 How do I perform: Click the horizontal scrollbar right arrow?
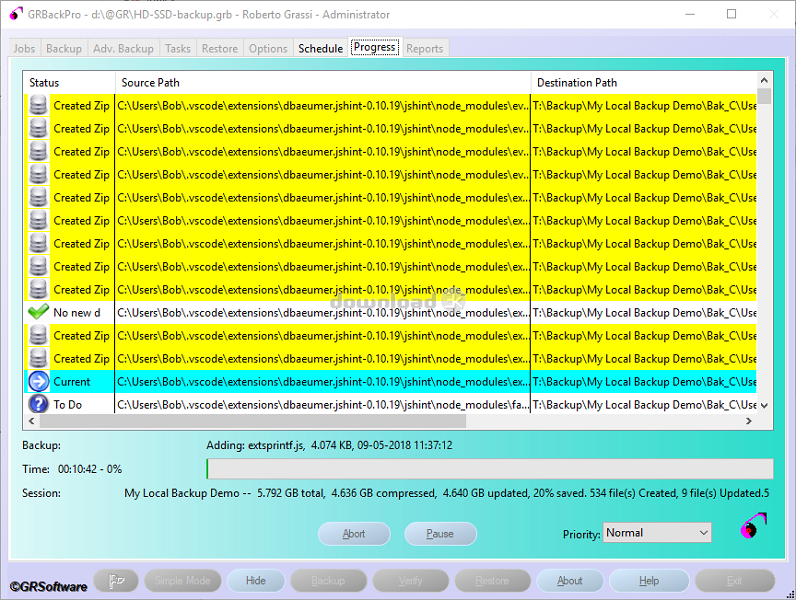click(748, 421)
